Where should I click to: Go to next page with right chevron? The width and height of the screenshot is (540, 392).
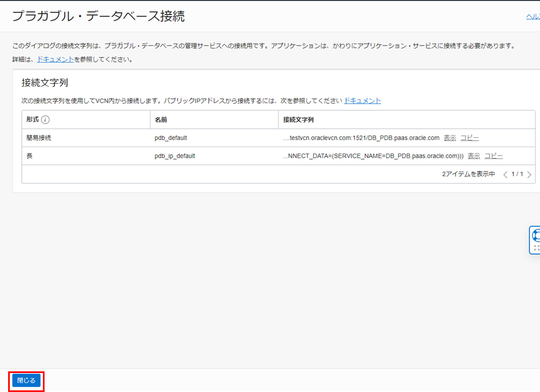point(529,174)
